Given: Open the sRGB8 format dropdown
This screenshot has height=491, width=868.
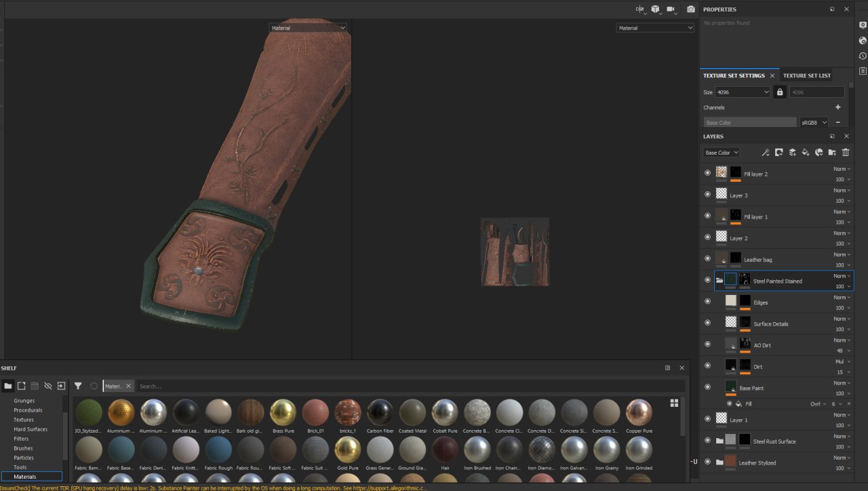Looking at the screenshot, I should click(814, 122).
